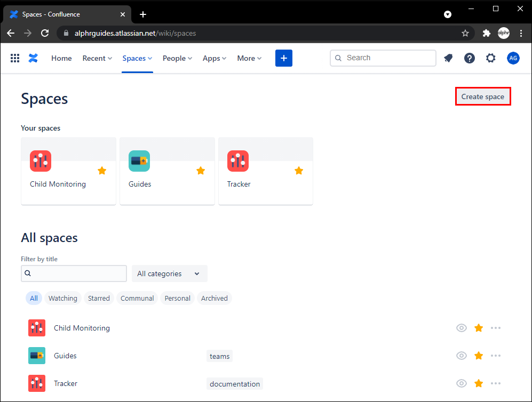Expand the People dropdown menu
Screen dimensions: 532x402
[178, 58]
